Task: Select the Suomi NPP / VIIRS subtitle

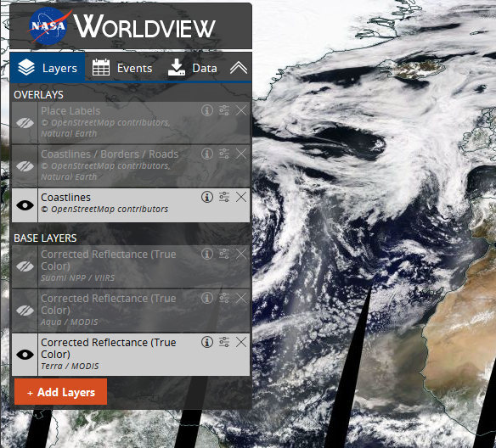Action: pos(78,278)
